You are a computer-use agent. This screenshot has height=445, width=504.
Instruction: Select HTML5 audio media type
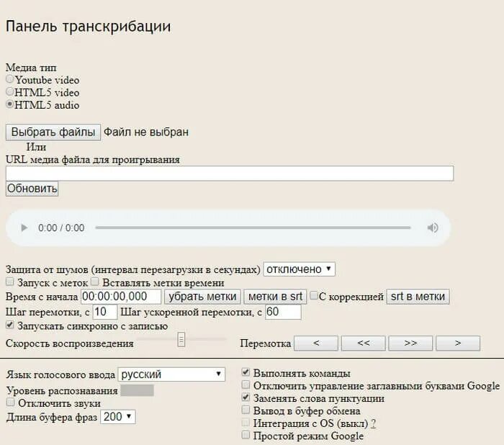(10, 104)
